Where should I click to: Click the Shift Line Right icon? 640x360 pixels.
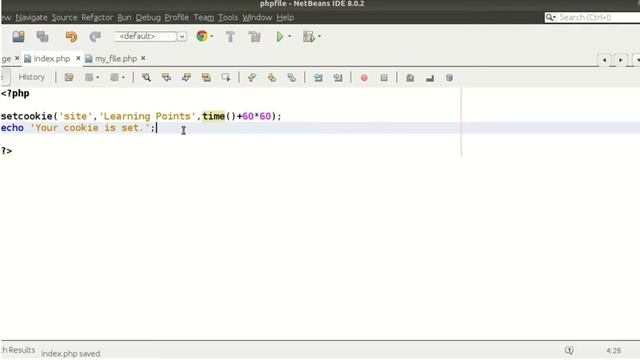338,78
